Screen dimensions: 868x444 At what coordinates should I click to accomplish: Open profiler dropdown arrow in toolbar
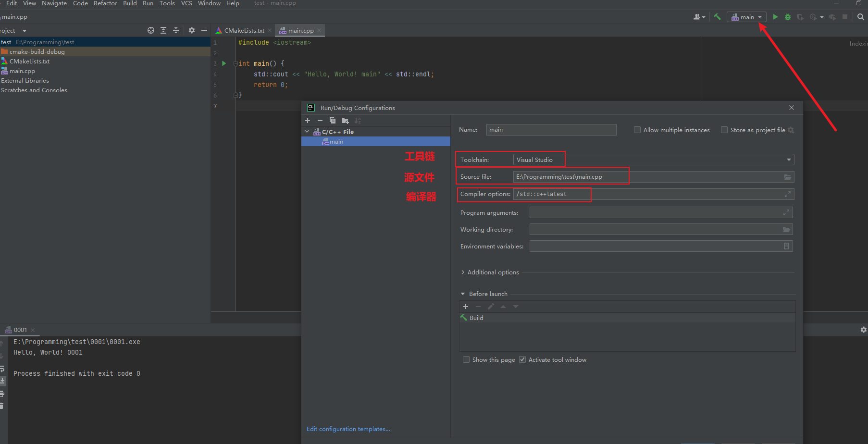tap(822, 17)
